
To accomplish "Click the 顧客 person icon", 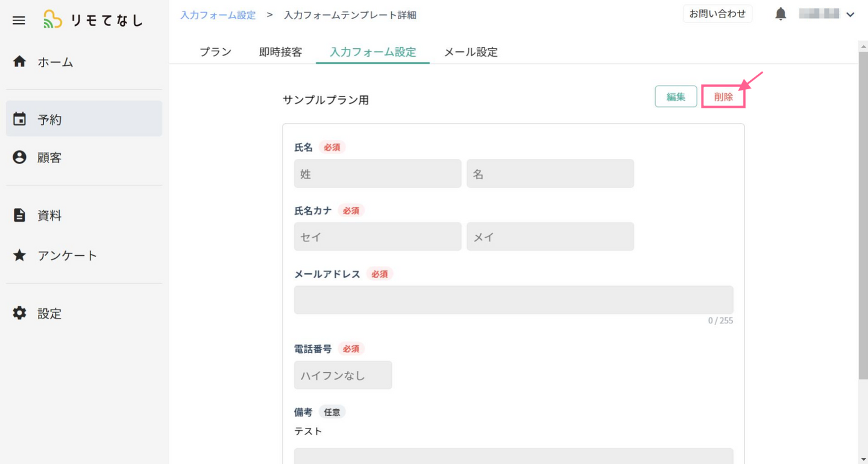I will [x=19, y=157].
